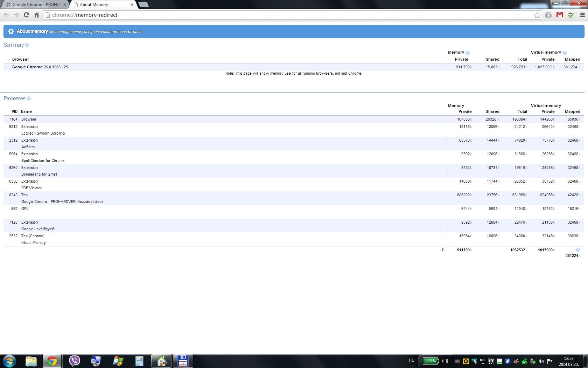Open the Windows Start menu
The width and height of the screenshot is (588, 368).
pos(9,361)
